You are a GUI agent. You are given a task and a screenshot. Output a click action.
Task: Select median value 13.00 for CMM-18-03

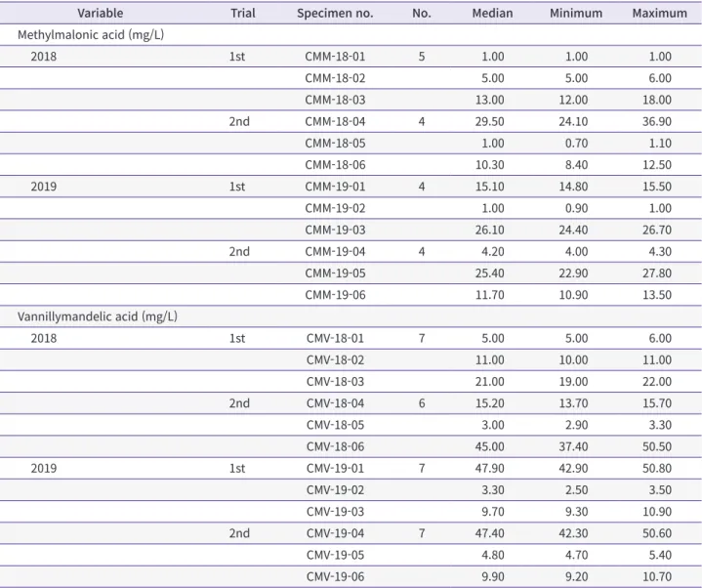tap(489, 100)
